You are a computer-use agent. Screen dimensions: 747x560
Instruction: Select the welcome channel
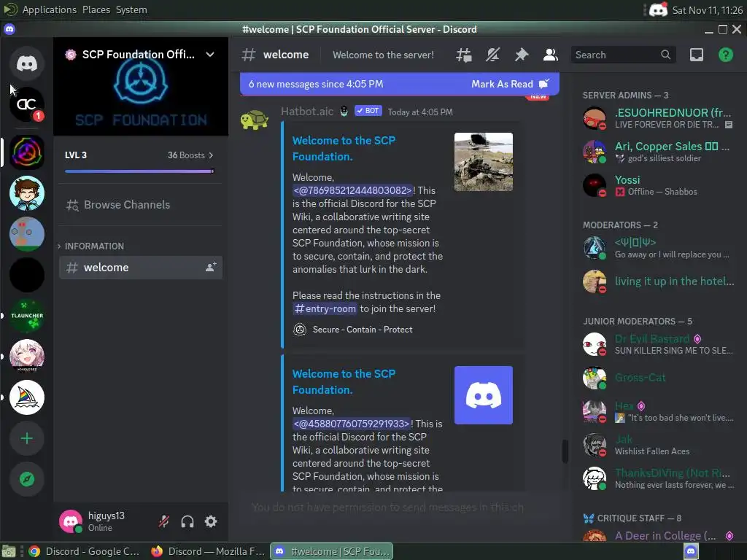(141, 268)
